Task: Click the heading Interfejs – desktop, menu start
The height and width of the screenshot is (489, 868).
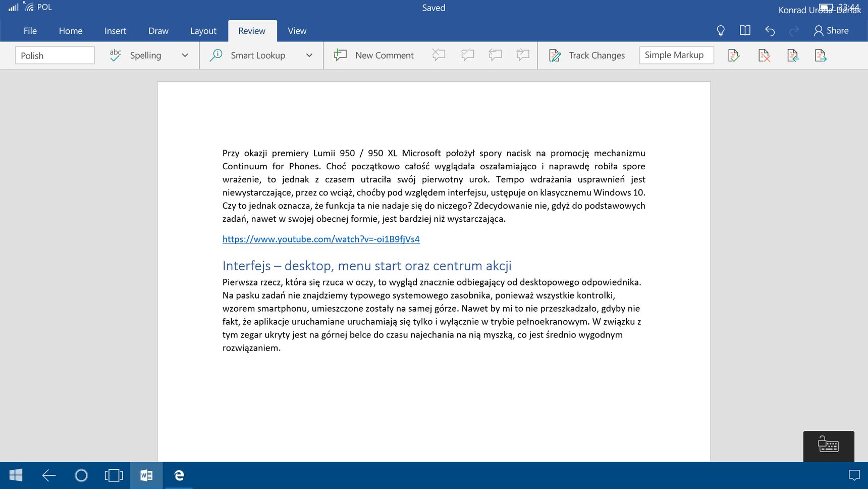Action: coord(367,266)
